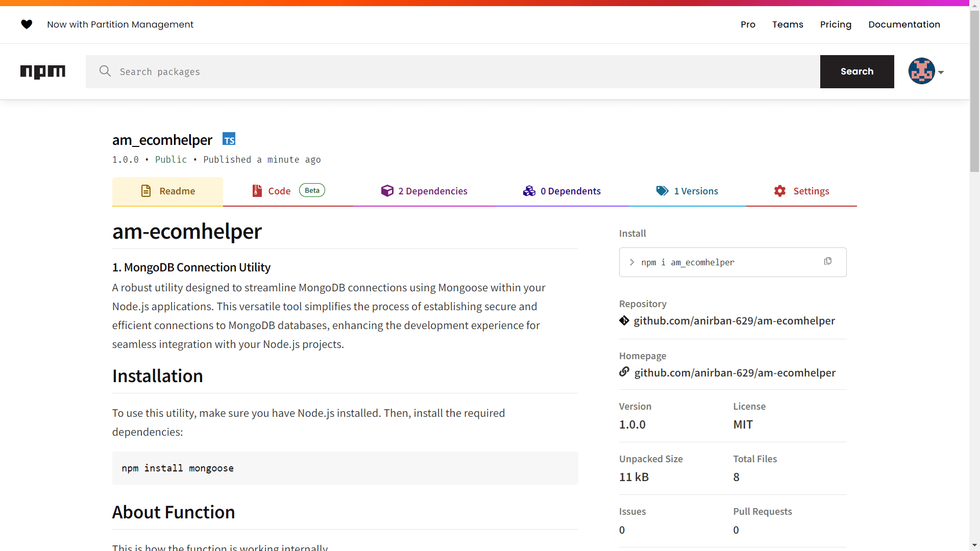Copy the npm install command

[x=827, y=261]
